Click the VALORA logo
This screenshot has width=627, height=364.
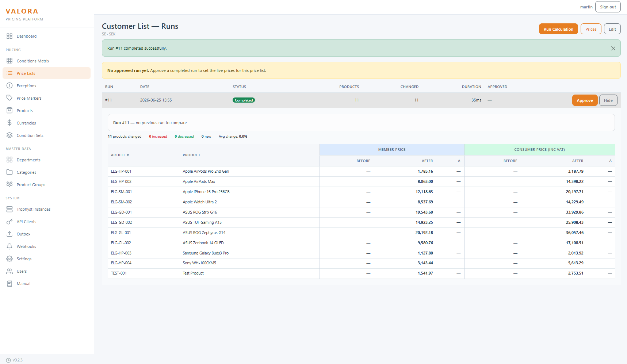click(22, 11)
